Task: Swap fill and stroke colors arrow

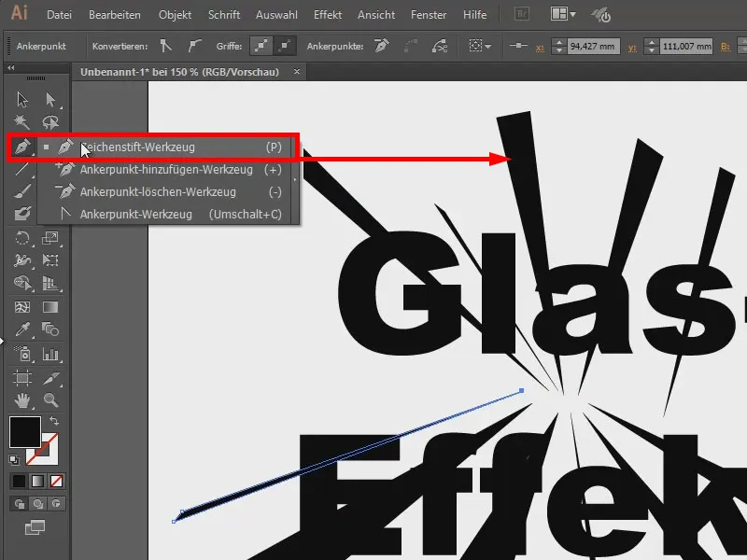Action: tap(54, 421)
